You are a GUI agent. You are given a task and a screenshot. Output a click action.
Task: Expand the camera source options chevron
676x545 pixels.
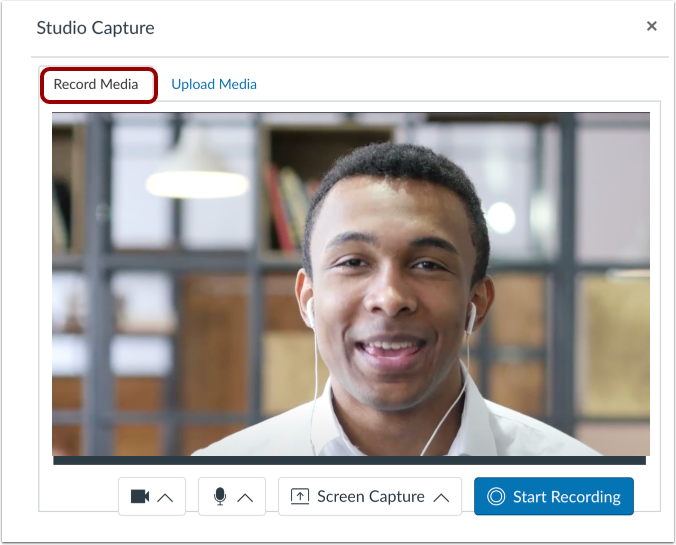coord(165,498)
